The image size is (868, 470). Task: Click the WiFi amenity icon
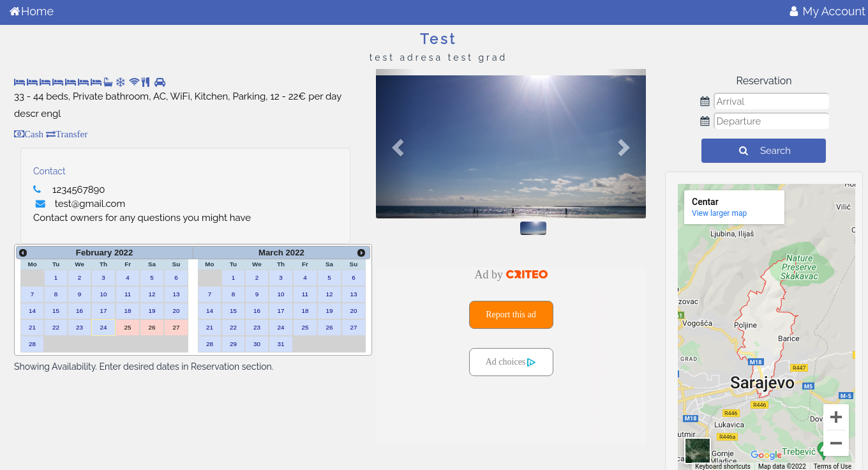[134, 82]
